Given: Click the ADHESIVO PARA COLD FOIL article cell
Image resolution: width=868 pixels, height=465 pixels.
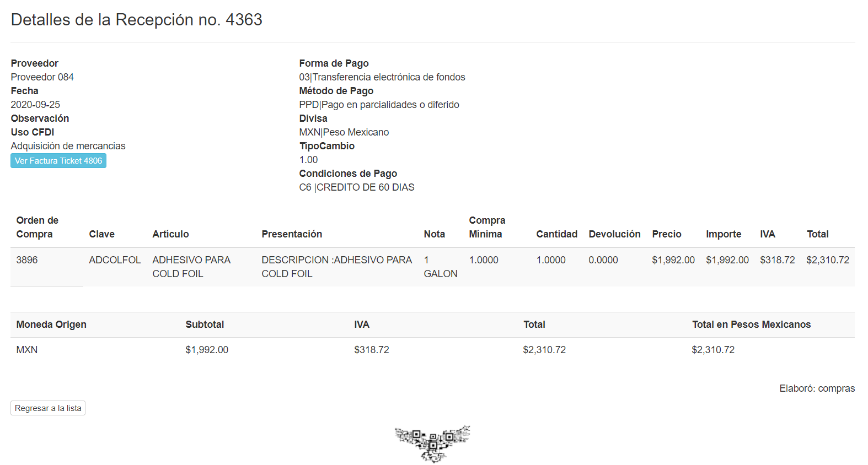Looking at the screenshot, I should coord(191,267).
